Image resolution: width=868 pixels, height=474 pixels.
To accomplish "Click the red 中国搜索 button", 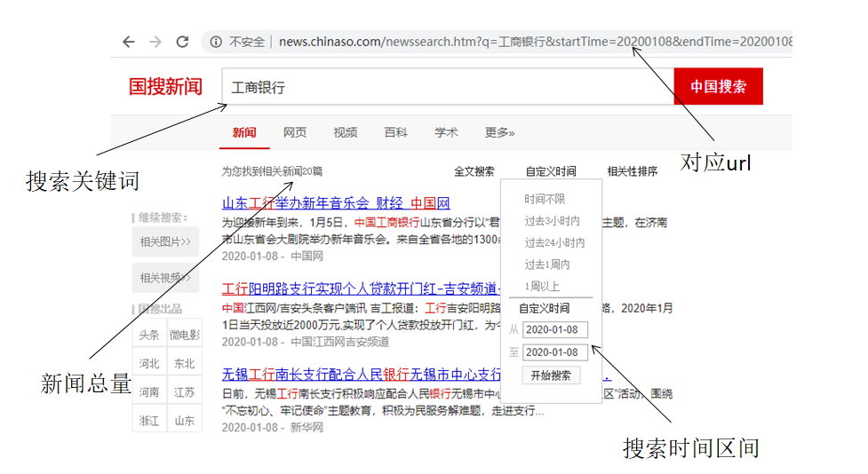I will click(x=718, y=86).
